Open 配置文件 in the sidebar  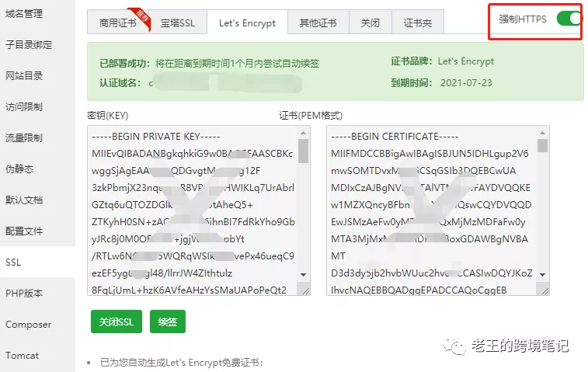pyautogui.click(x=24, y=231)
